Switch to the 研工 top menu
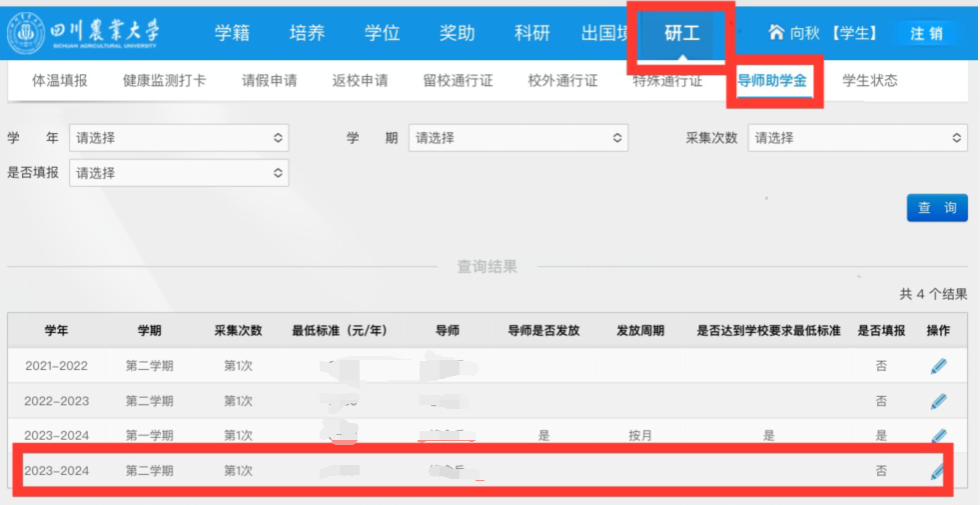Viewport: 980px width, 505px height. pyautogui.click(x=682, y=33)
